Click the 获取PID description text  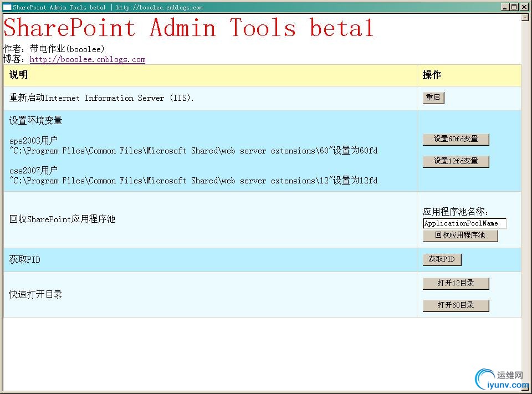pyautogui.click(x=25, y=259)
